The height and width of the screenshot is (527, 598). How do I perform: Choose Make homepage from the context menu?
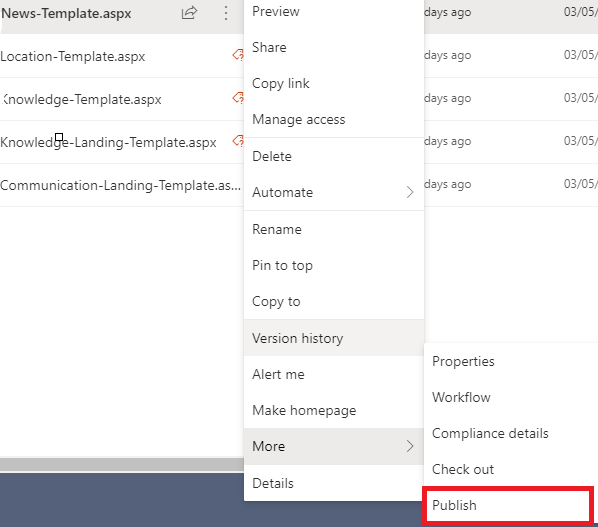tap(334, 410)
